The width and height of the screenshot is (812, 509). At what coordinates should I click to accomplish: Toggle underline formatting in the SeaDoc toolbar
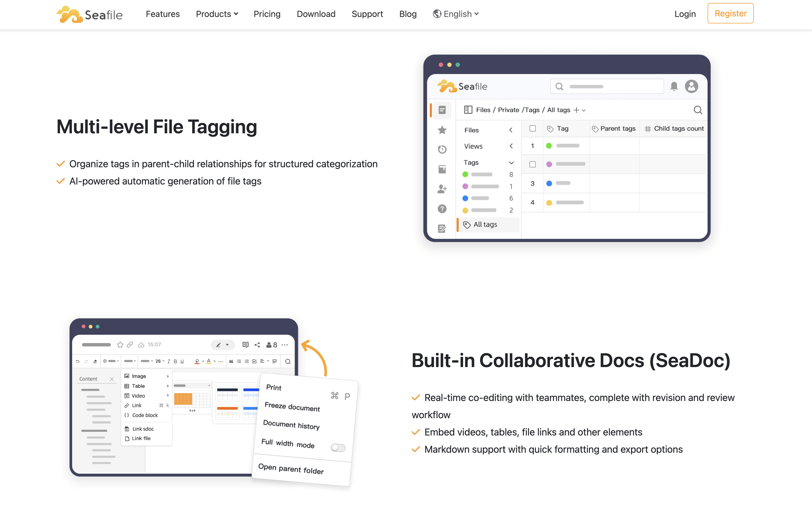coord(182,361)
